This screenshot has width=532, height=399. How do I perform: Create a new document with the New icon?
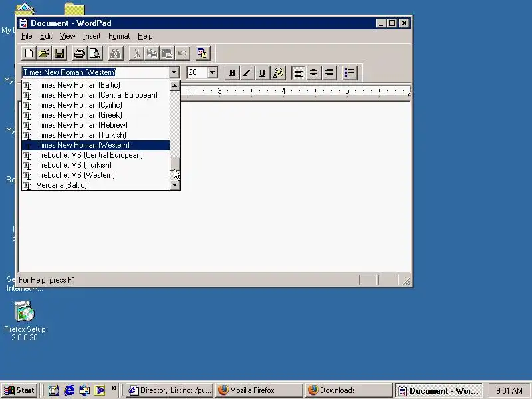pyautogui.click(x=29, y=53)
